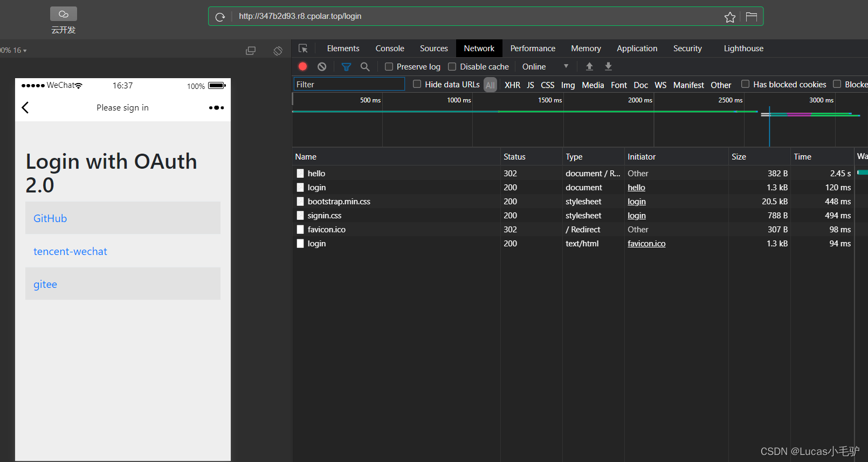The image size is (868, 462).
Task: Filter requests by All types
Action: point(490,85)
